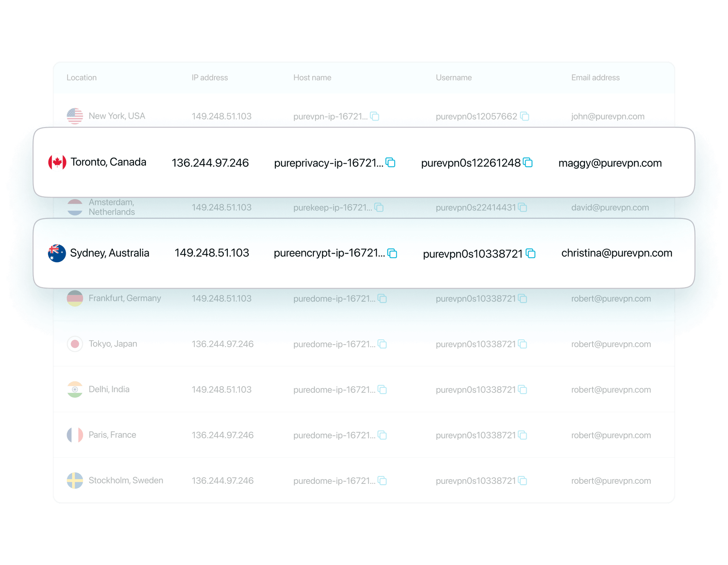Click the France flag icon
Viewport: 728px width, 565px height.
click(x=75, y=435)
